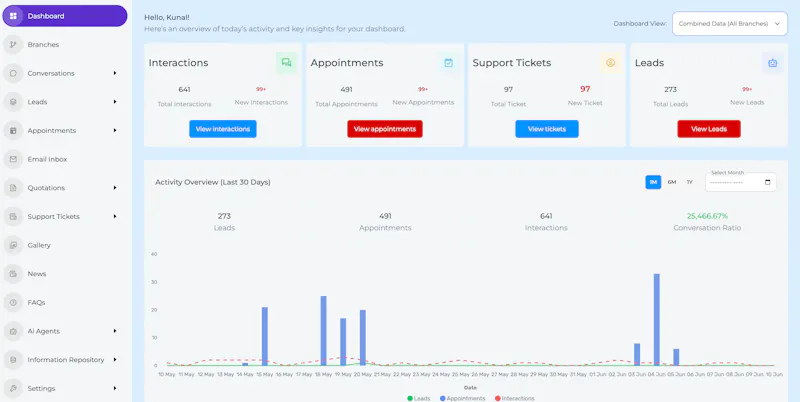
Task: Click the Select Month date field
Action: tap(741, 182)
